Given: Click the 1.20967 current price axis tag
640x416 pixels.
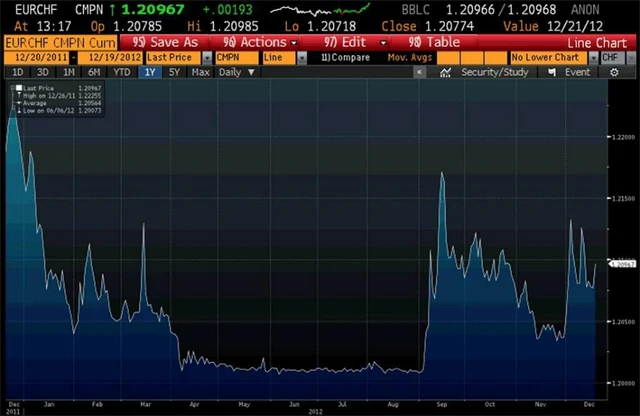Looking at the screenshot, I should coord(622,264).
